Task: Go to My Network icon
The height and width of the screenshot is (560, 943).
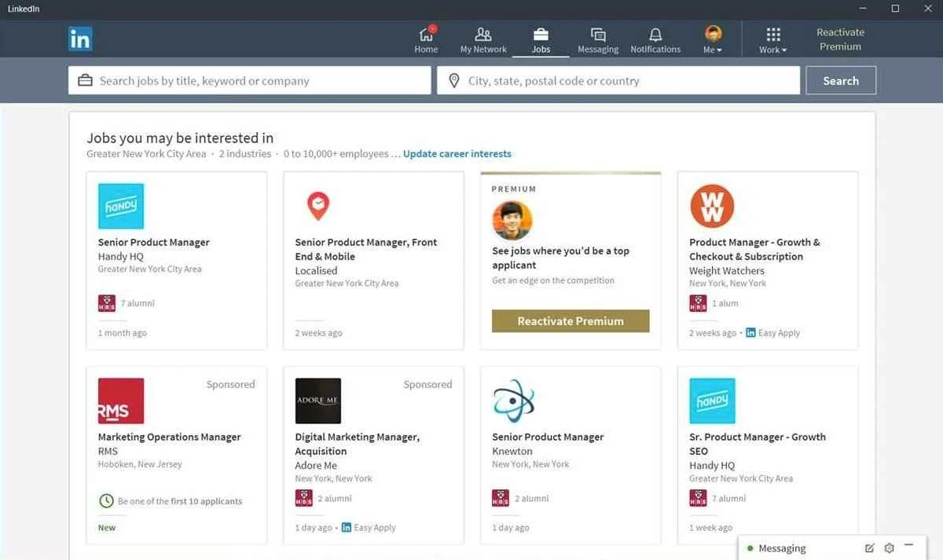Action: (483, 35)
